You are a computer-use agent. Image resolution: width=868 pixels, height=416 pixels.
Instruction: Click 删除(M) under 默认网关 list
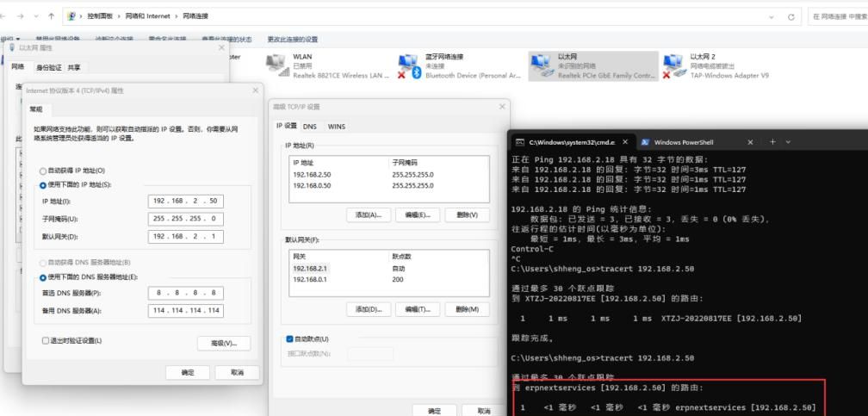click(x=468, y=309)
